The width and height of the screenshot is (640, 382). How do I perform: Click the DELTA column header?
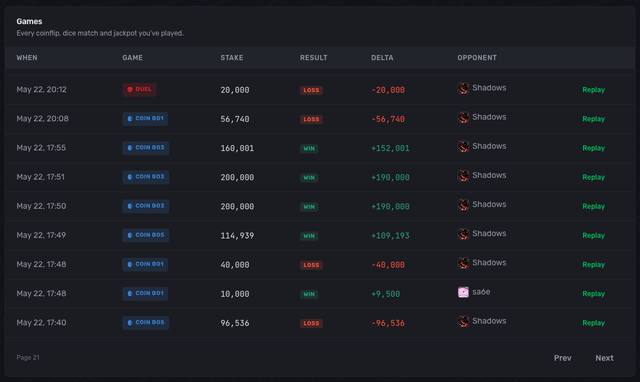(x=382, y=58)
